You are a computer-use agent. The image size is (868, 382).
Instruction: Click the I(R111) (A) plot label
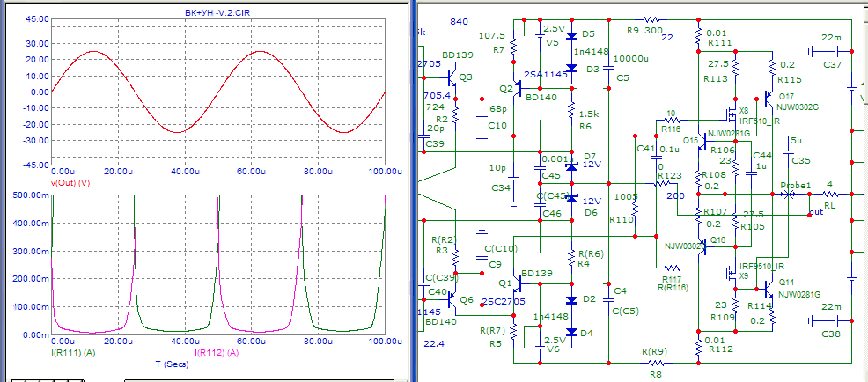pyautogui.click(x=72, y=353)
